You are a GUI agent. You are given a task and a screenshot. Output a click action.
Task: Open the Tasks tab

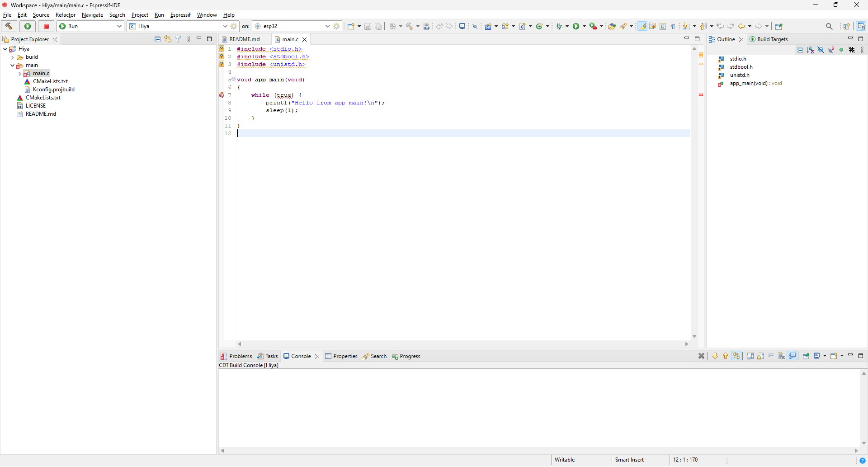click(x=267, y=356)
